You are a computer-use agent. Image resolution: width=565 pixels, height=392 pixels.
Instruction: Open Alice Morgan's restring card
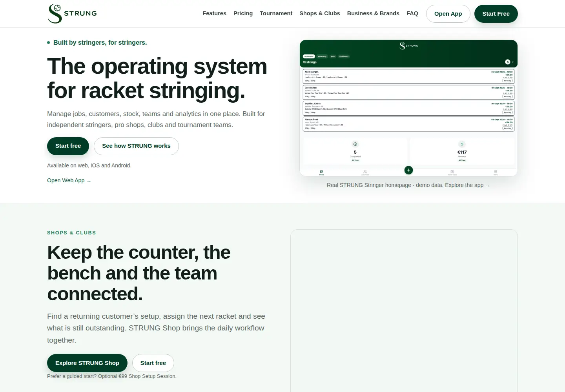[408, 76]
